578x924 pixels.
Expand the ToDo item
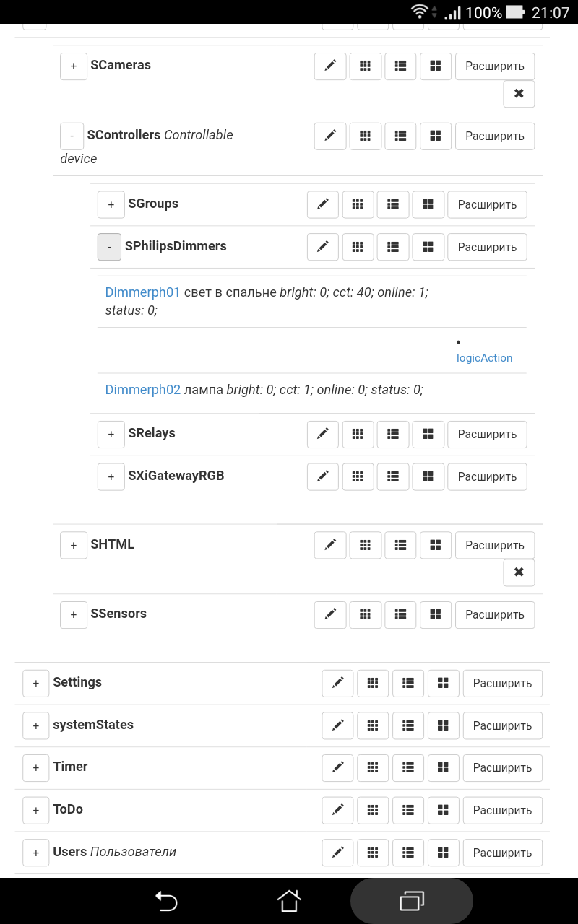click(x=36, y=810)
